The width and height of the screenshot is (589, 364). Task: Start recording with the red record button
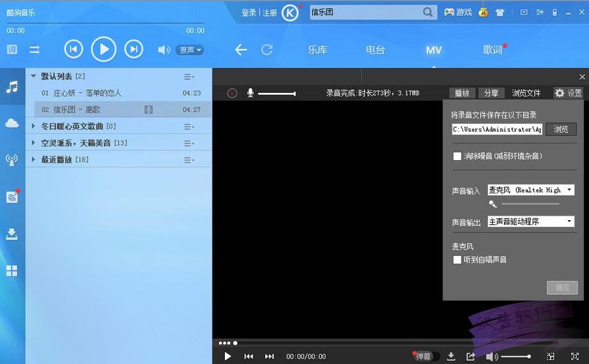click(232, 93)
